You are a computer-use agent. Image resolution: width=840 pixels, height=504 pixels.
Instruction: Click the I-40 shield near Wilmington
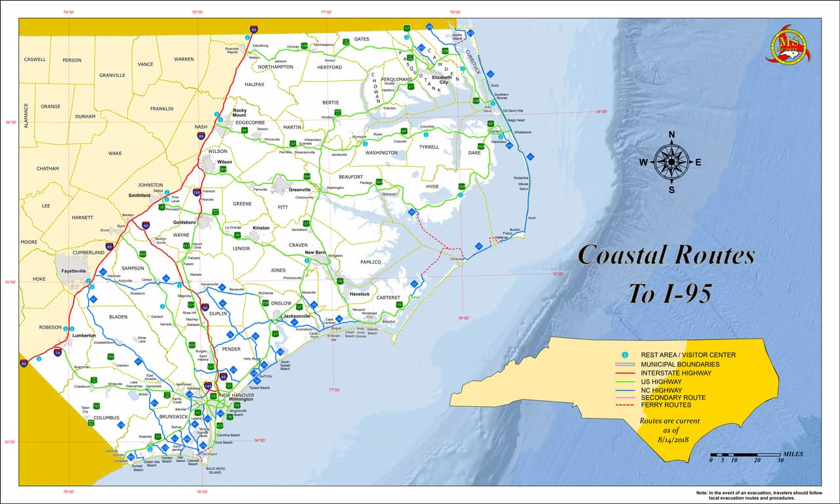pos(223,376)
